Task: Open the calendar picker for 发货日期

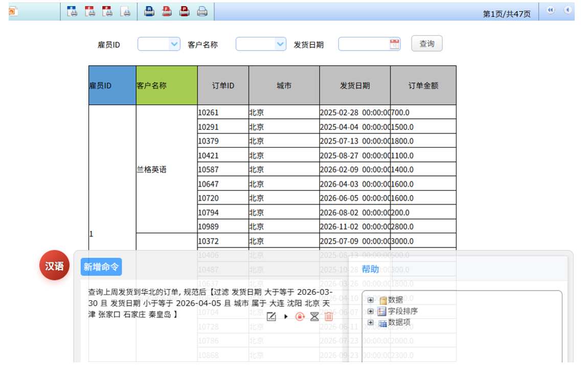Action: pos(395,44)
